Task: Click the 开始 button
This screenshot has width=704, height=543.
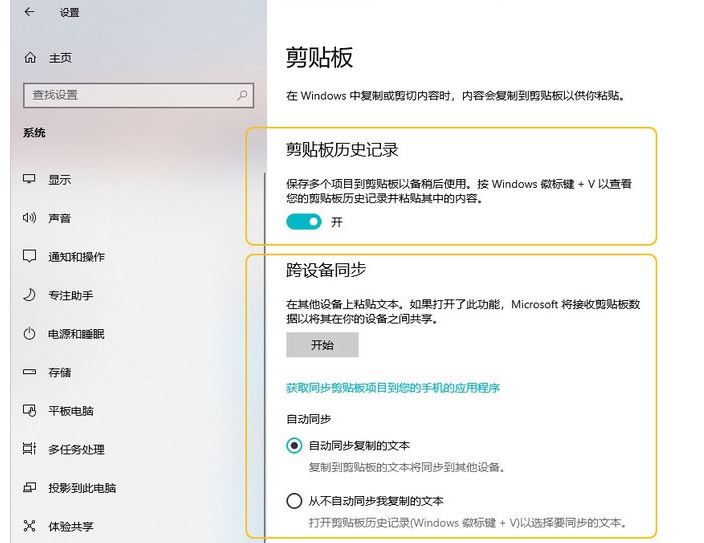Action: 322,344
